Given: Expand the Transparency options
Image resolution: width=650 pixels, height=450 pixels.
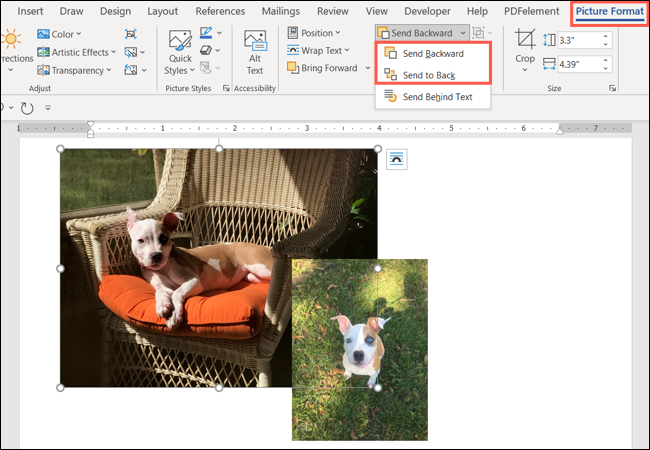Looking at the screenshot, I should point(76,70).
